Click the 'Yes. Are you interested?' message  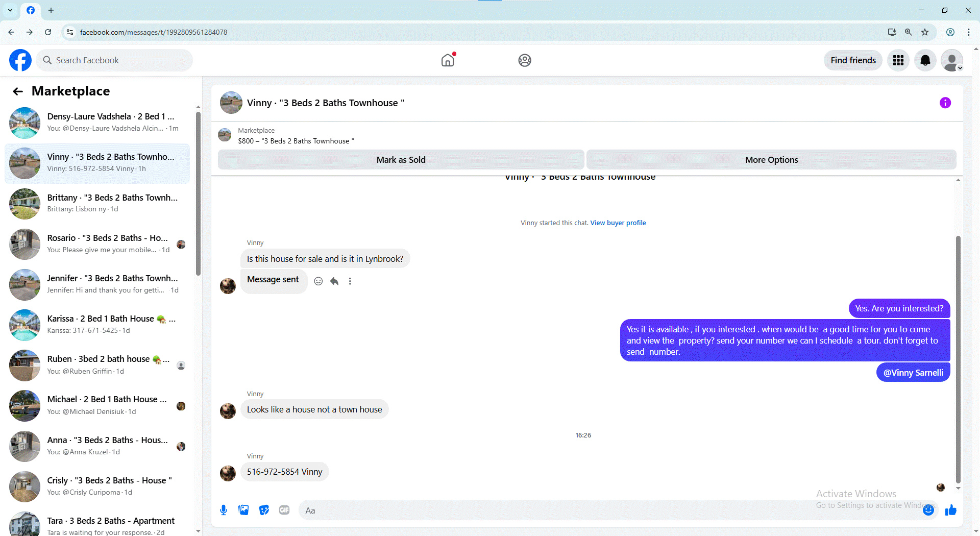(x=899, y=308)
